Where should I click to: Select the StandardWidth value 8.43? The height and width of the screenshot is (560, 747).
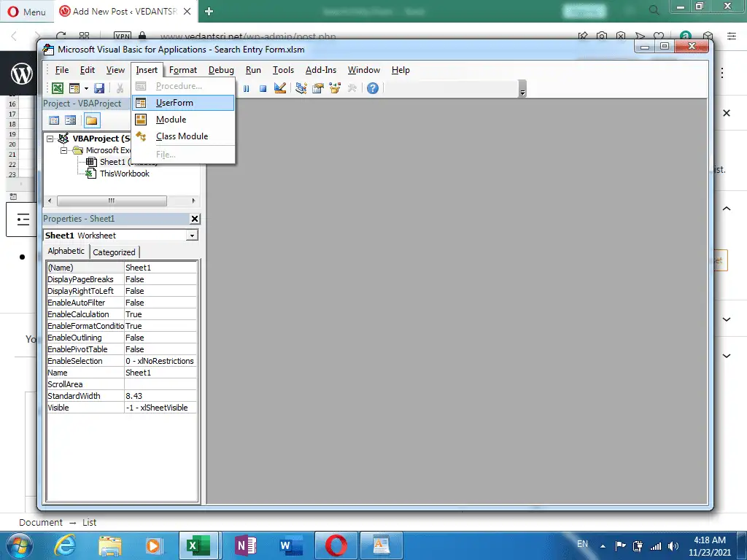click(x=160, y=396)
